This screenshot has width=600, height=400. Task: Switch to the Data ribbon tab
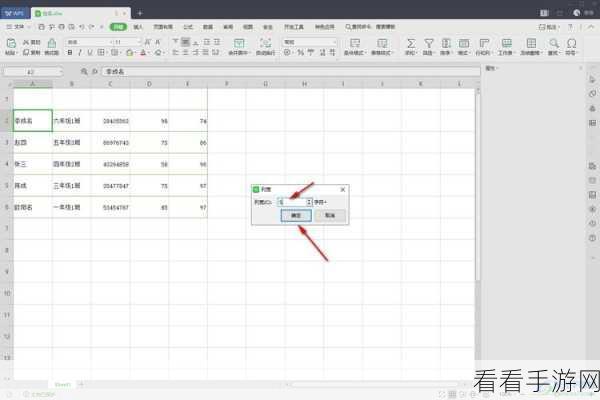coord(208,27)
